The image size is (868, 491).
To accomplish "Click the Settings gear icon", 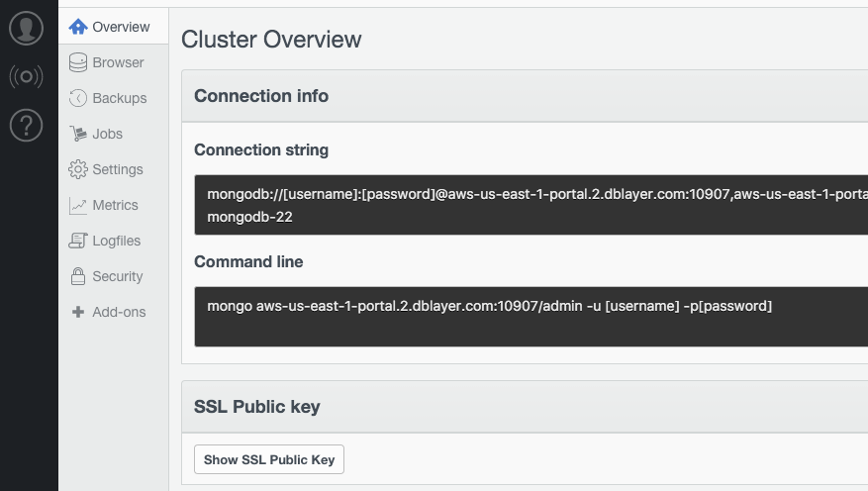I will pos(78,169).
